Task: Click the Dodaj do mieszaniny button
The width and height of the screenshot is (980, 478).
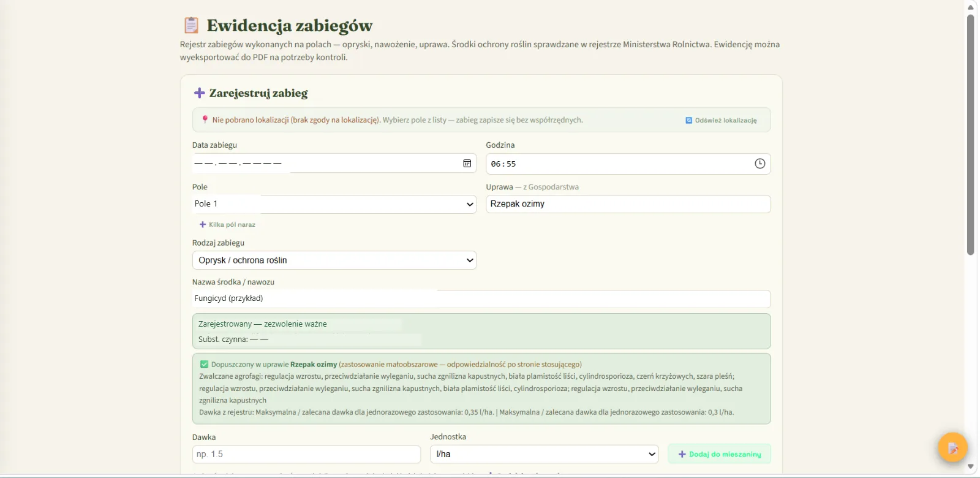Action: 719,454
